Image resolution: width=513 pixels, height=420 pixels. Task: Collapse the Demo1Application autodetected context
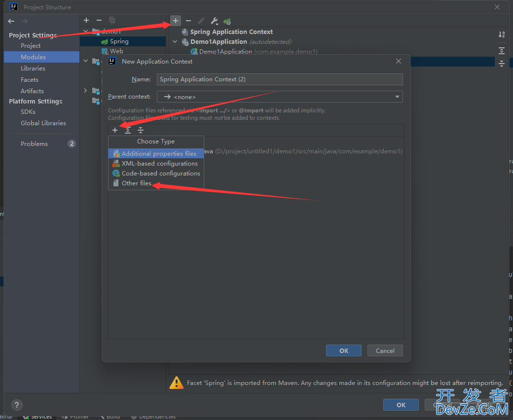pos(175,42)
